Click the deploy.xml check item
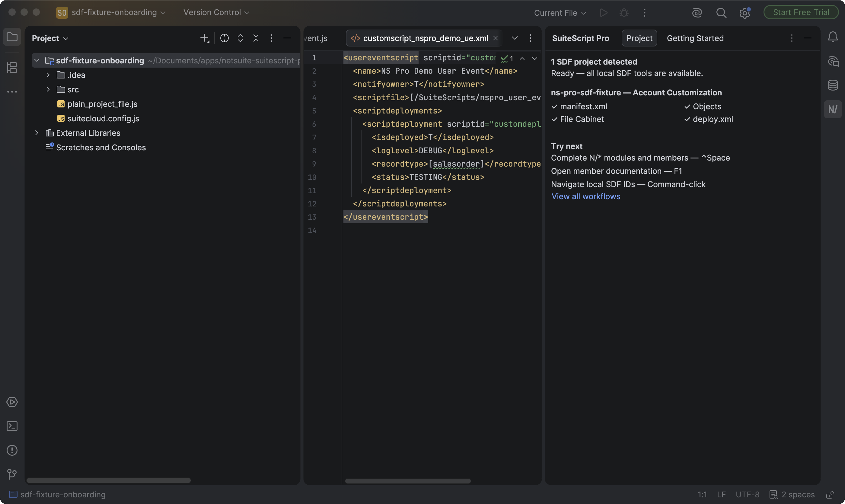Image resolution: width=845 pixels, height=504 pixels. 709,119
